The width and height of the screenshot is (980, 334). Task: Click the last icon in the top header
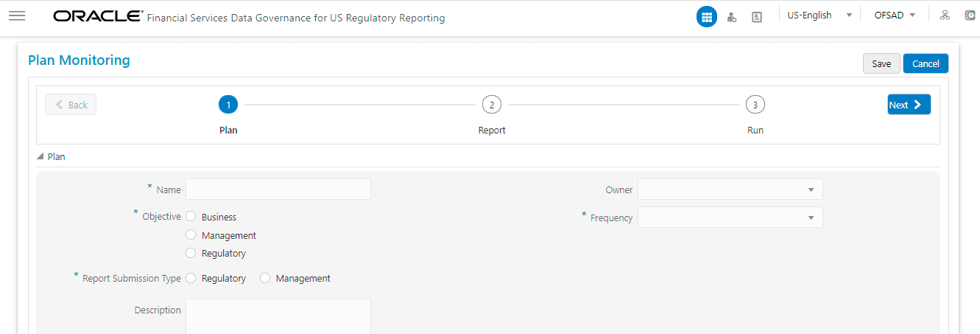coord(970,15)
